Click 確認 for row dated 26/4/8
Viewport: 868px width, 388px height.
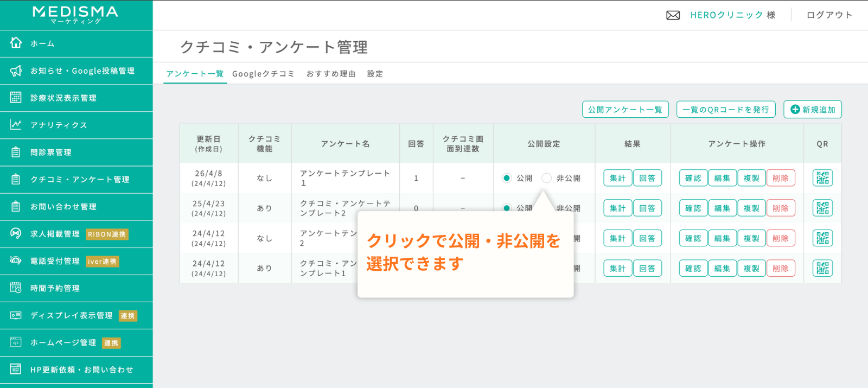click(693, 178)
